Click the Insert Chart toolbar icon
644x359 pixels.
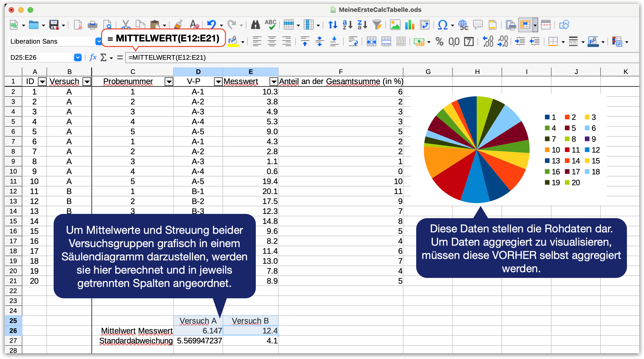(410, 25)
